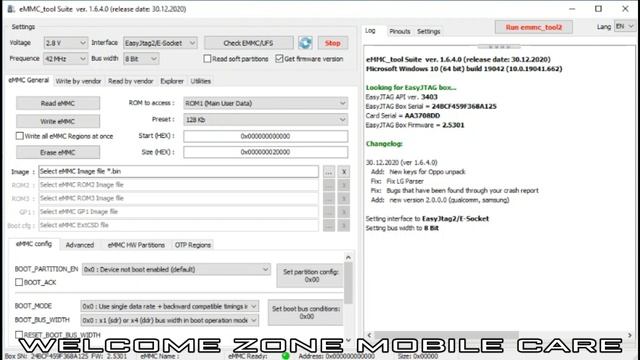Image resolution: width=640 pixels, height=360 pixels.
Task: Click the Select eMMC Image file field
Action: (x=178, y=171)
